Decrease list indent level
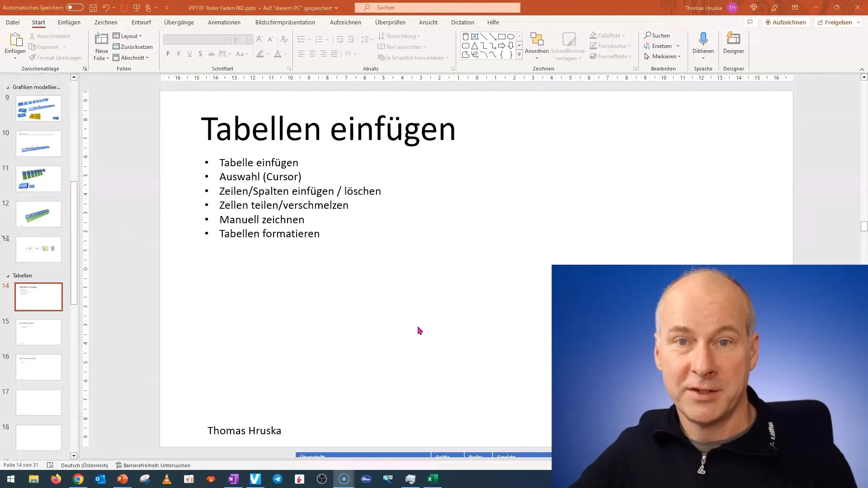Viewport: 868px width, 488px height. point(340,39)
